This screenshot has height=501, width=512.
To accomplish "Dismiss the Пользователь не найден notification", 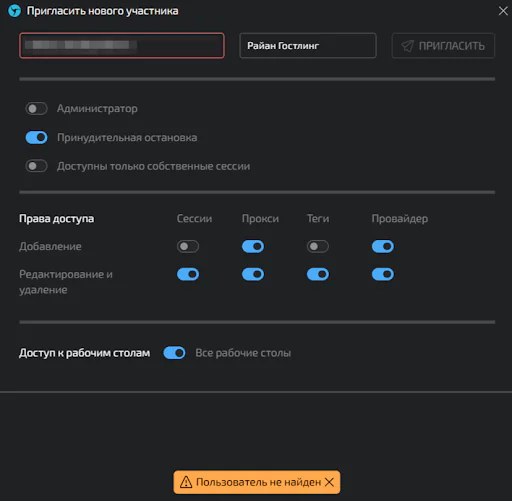I will (x=329, y=482).
